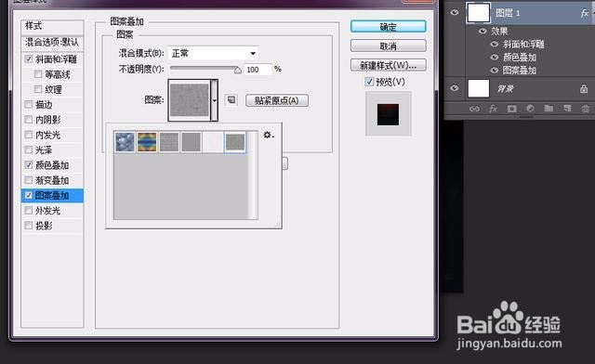
Task: Click 贴紧原点(A) button
Action: (277, 100)
